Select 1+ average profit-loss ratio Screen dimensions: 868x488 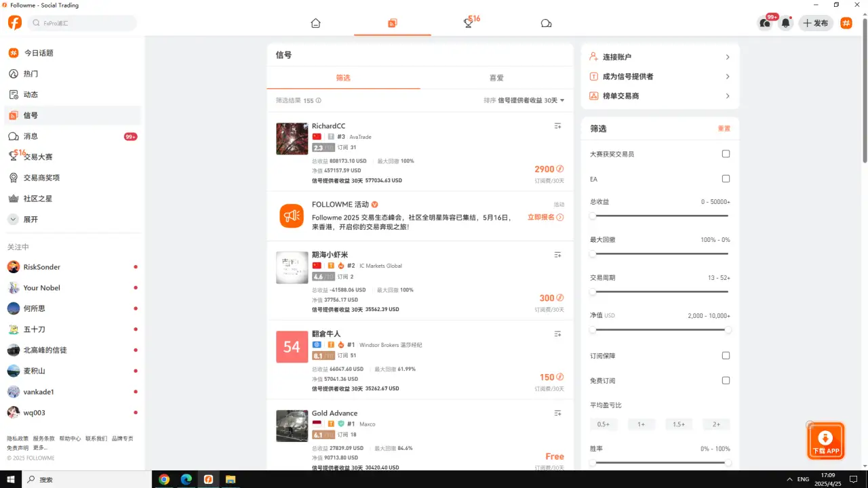click(x=641, y=424)
